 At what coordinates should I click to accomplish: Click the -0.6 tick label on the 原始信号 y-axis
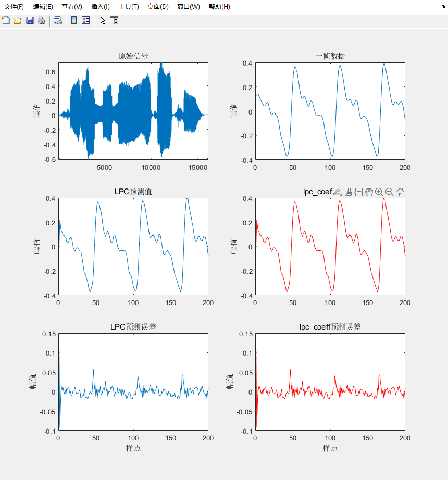click(x=49, y=159)
